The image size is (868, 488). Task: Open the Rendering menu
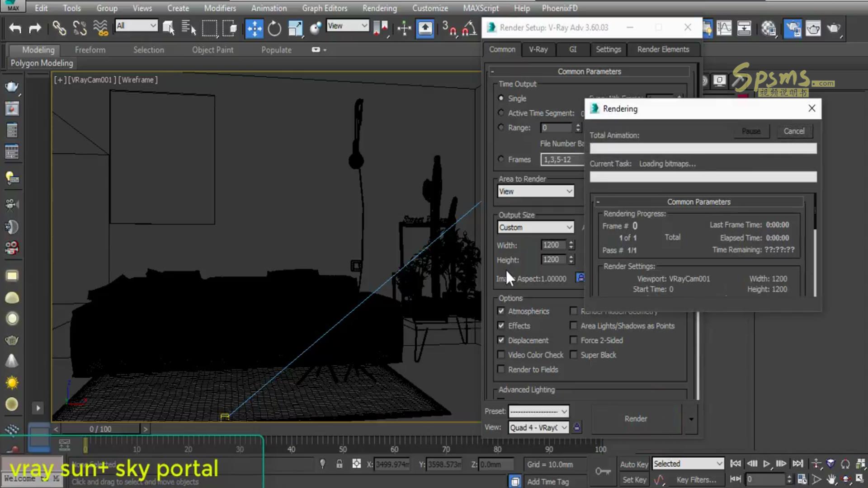(x=379, y=8)
